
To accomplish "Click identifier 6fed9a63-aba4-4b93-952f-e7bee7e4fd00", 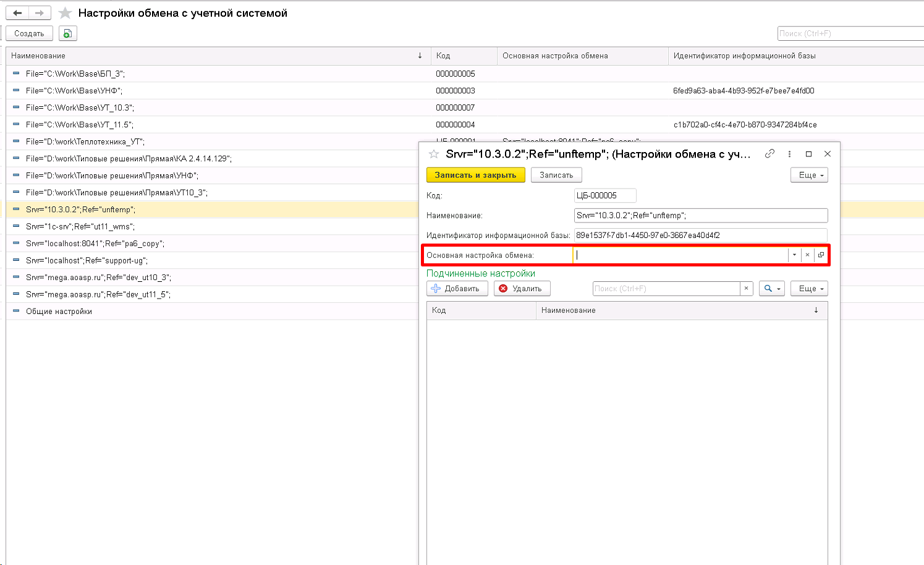I will pyautogui.click(x=744, y=91).
